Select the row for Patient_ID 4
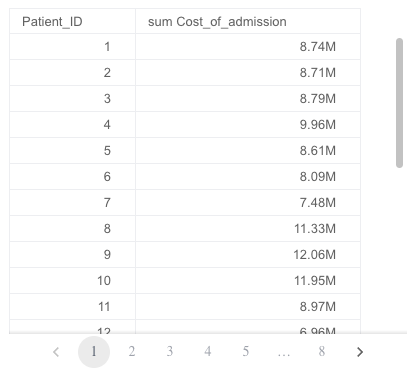The image size is (415, 375). [185, 125]
